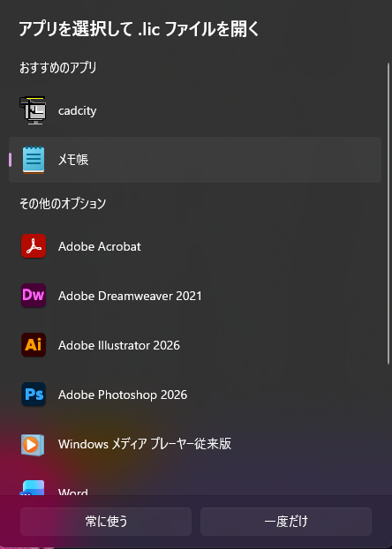Click the Adobe Illustrator 2026 label
Viewport: 392px width, 549px height.
tap(119, 345)
